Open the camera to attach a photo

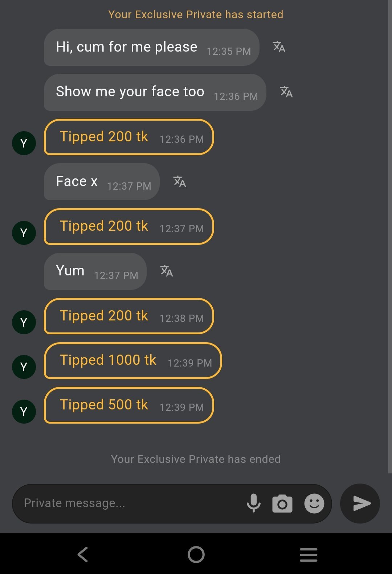pos(282,504)
